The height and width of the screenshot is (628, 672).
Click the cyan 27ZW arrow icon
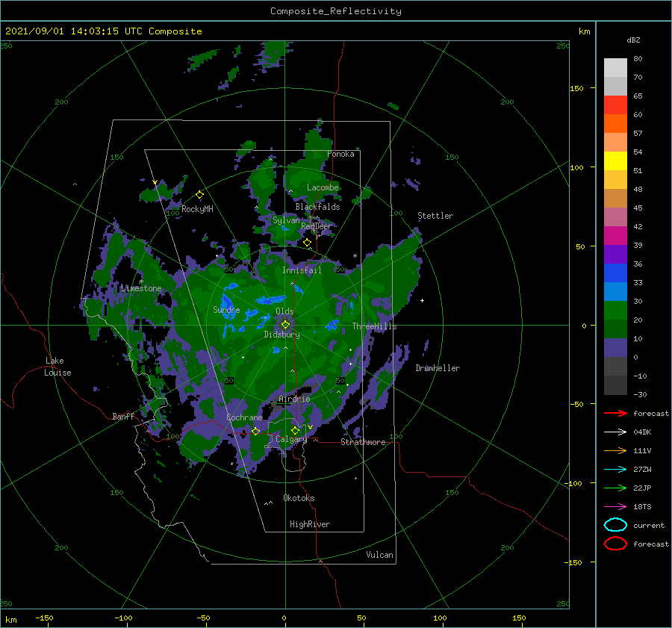615,470
